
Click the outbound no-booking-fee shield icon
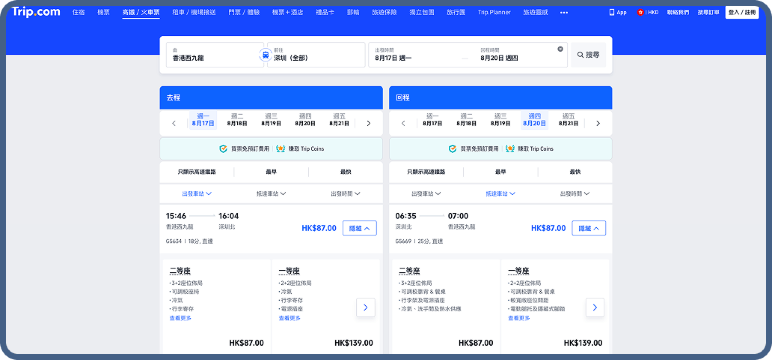click(x=223, y=149)
